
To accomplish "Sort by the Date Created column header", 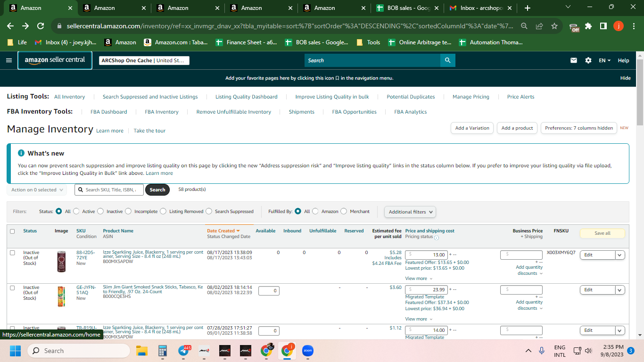I will (x=223, y=231).
